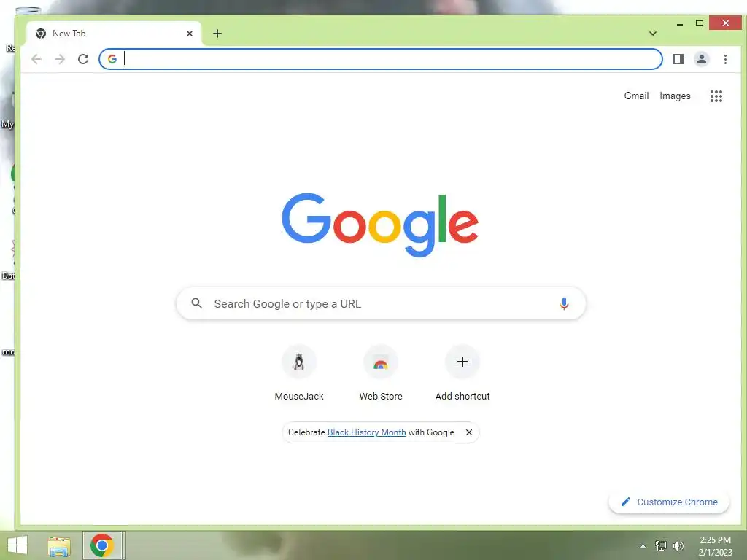Click the Google icon in address bar
The height and width of the screenshot is (560, 747).
(112, 59)
